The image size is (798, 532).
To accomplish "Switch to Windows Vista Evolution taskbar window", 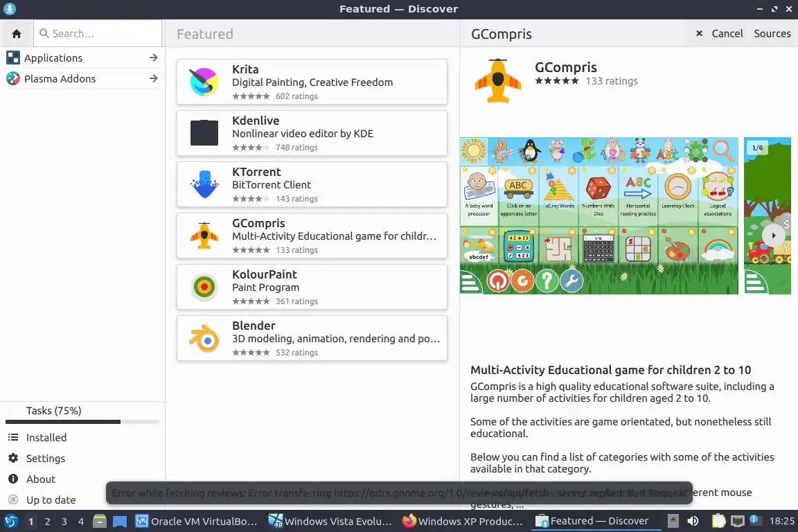I will (x=330, y=521).
